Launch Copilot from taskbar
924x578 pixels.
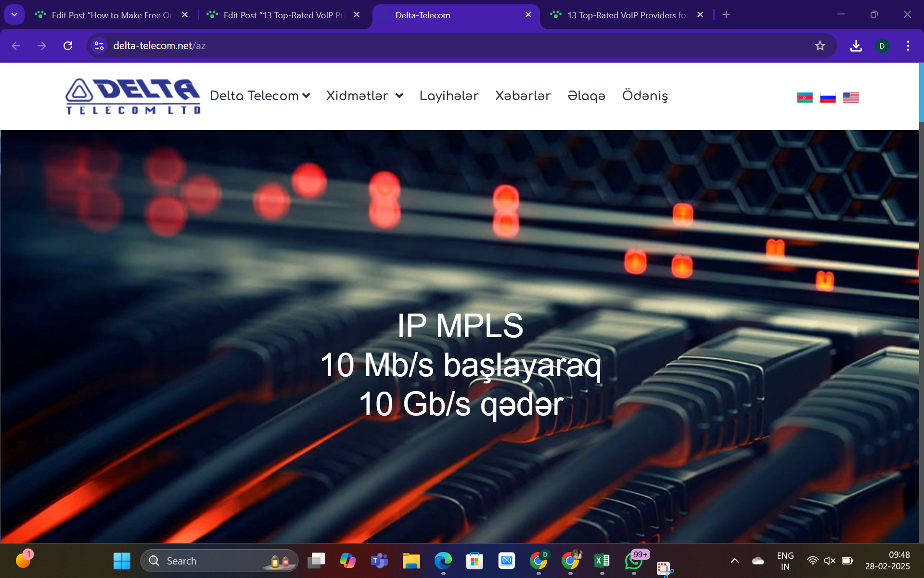[x=348, y=561]
